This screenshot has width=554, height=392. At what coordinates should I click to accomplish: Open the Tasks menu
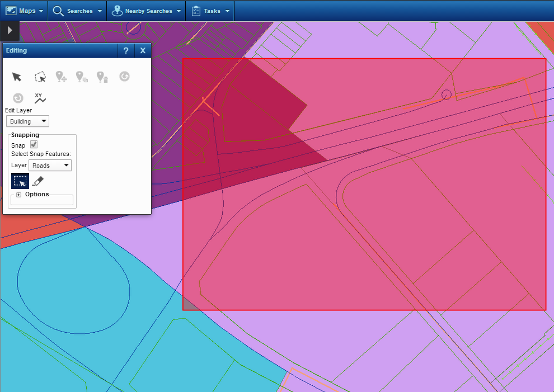pyautogui.click(x=210, y=11)
